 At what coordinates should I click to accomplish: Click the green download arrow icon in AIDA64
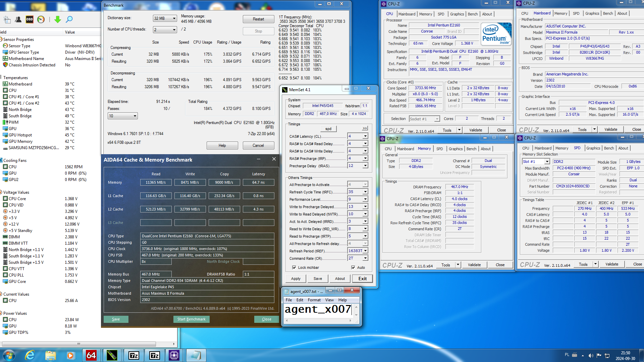point(58,19)
